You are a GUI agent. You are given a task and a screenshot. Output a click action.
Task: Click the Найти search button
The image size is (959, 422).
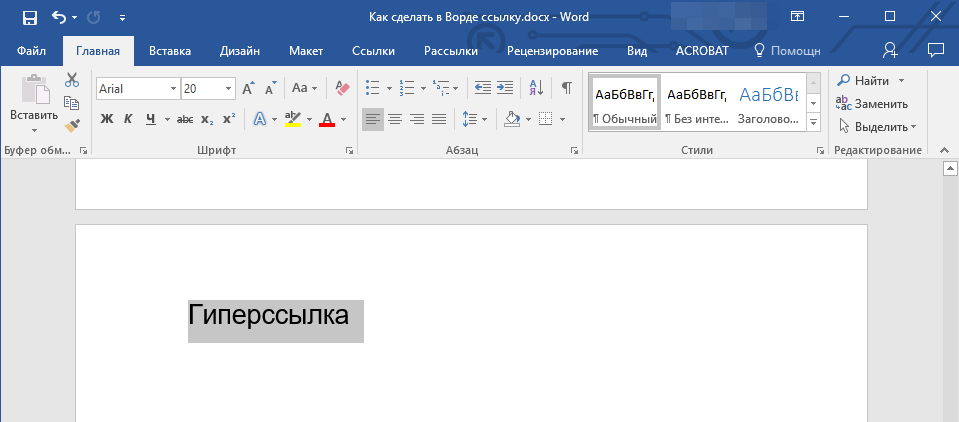pyautogui.click(x=864, y=80)
